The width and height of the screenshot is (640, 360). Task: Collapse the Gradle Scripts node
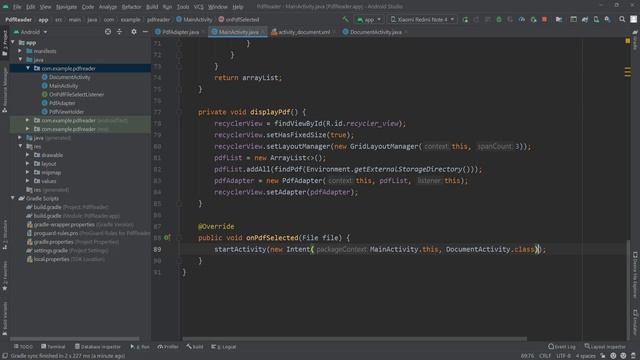[x=13, y=198]
